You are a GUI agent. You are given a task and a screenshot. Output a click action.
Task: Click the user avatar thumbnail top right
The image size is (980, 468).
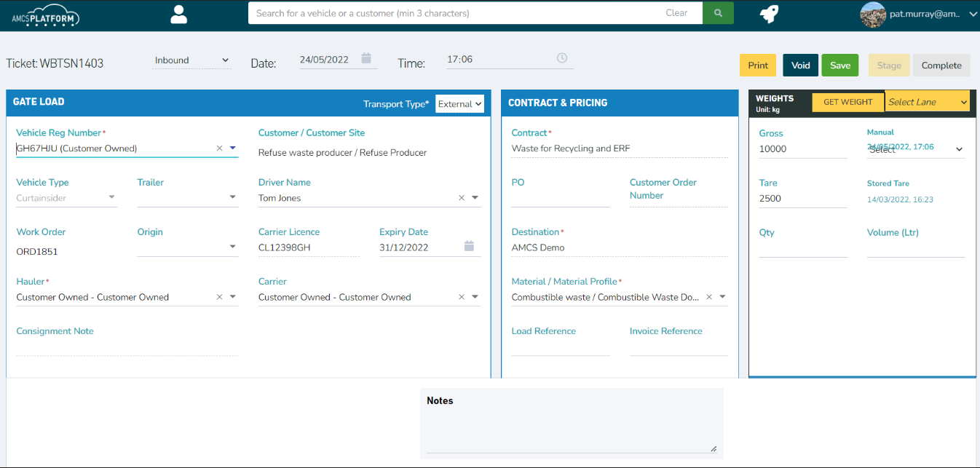pos(872,14)
